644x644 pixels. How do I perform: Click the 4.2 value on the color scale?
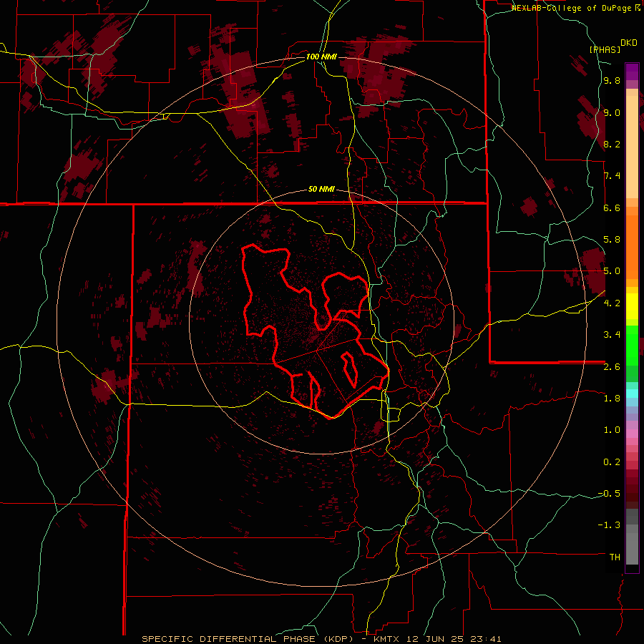(612, 303)
